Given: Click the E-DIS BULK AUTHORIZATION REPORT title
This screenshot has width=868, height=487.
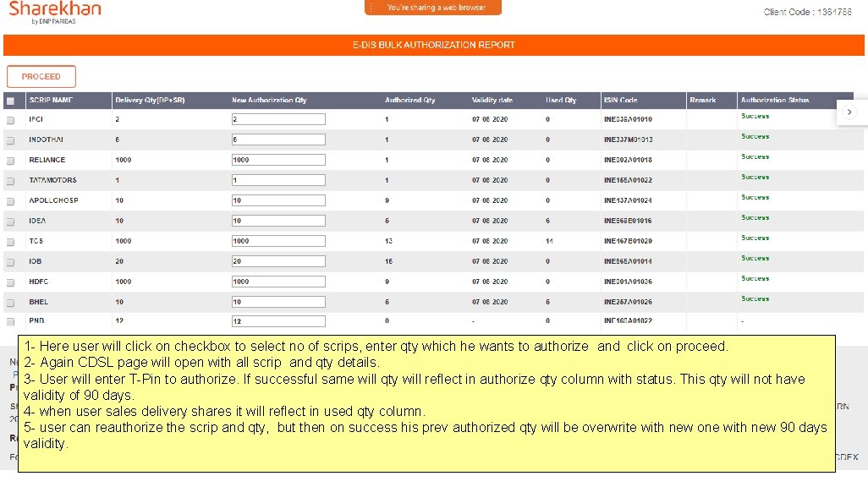Looking at the screenshot, I should pos(434,45).
